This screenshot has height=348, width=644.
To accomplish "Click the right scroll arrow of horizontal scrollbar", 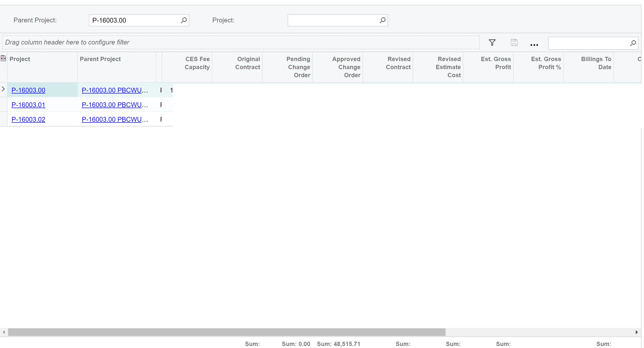I will pos(637,332).
